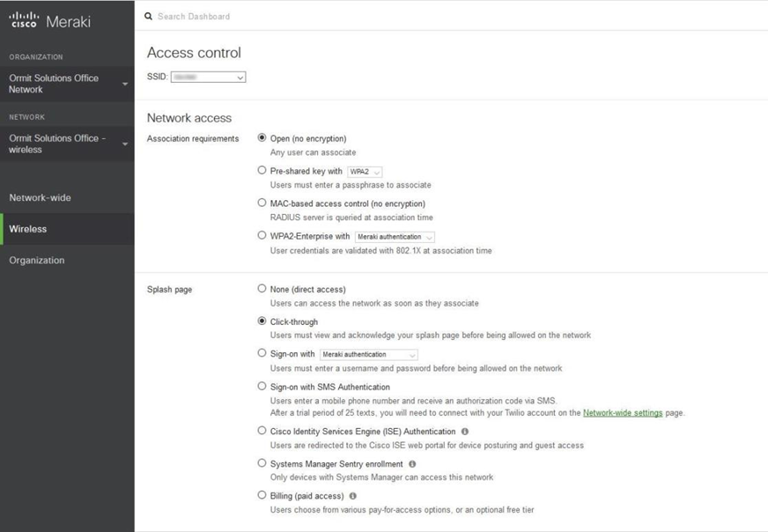This screenshot has width=768, height=532.
Task: Follow the Network-wide settings link
Action: 622,412
